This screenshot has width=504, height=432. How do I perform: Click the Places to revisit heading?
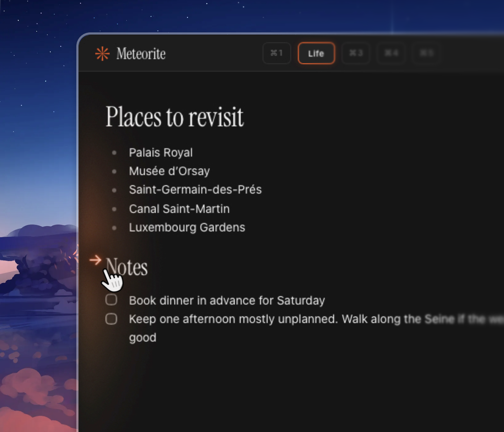[x=175, y=117]
